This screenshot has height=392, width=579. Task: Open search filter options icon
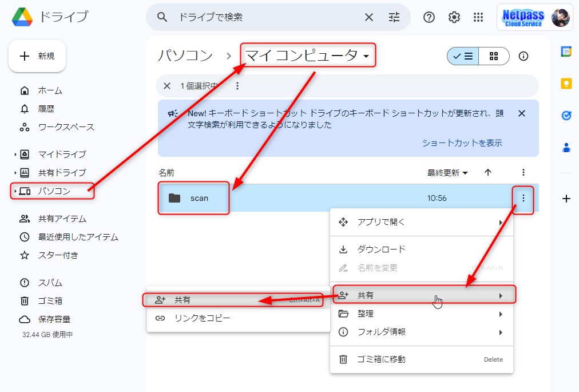click(394, 17)
